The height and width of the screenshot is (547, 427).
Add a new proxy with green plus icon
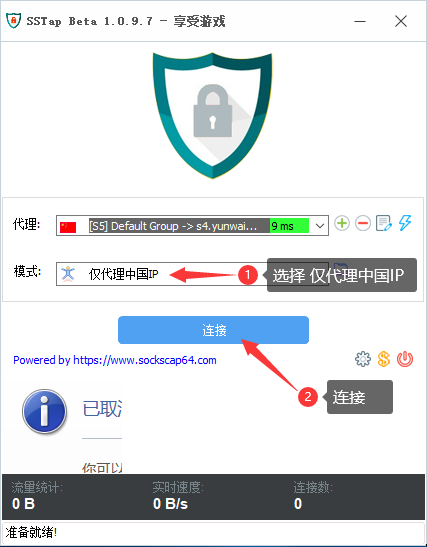pyautogui.click(x=342, y=223)
